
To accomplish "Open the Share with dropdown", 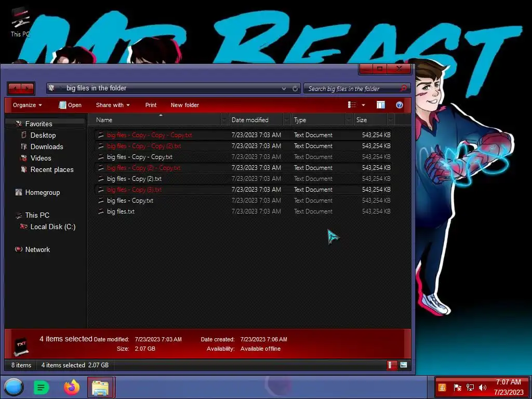I will coord(113,105).
